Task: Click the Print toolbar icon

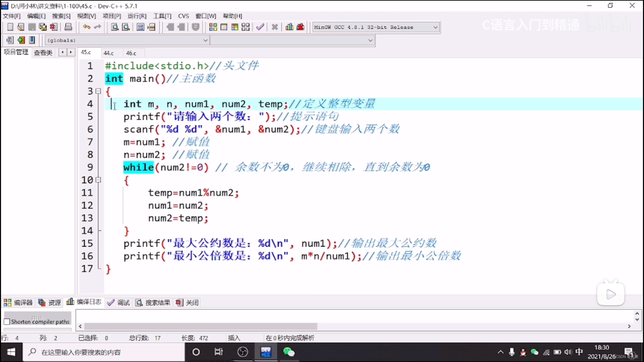Action: 68,27
